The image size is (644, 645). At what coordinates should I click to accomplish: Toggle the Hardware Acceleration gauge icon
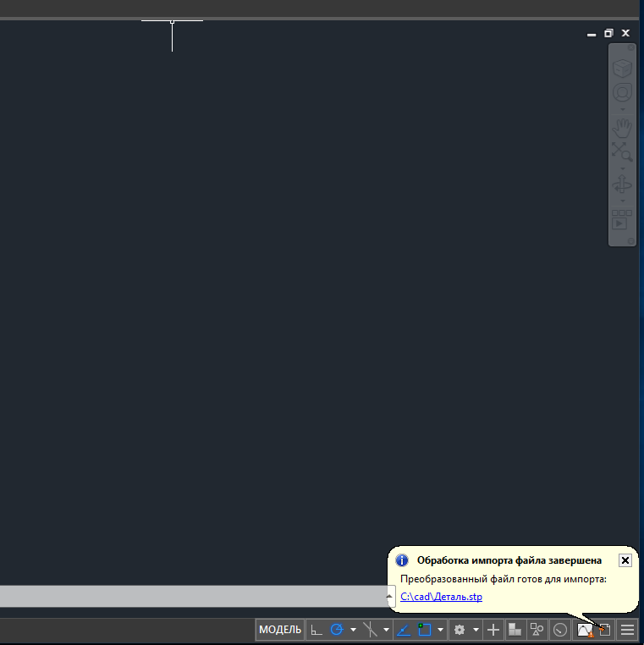(x=560, y=630)
